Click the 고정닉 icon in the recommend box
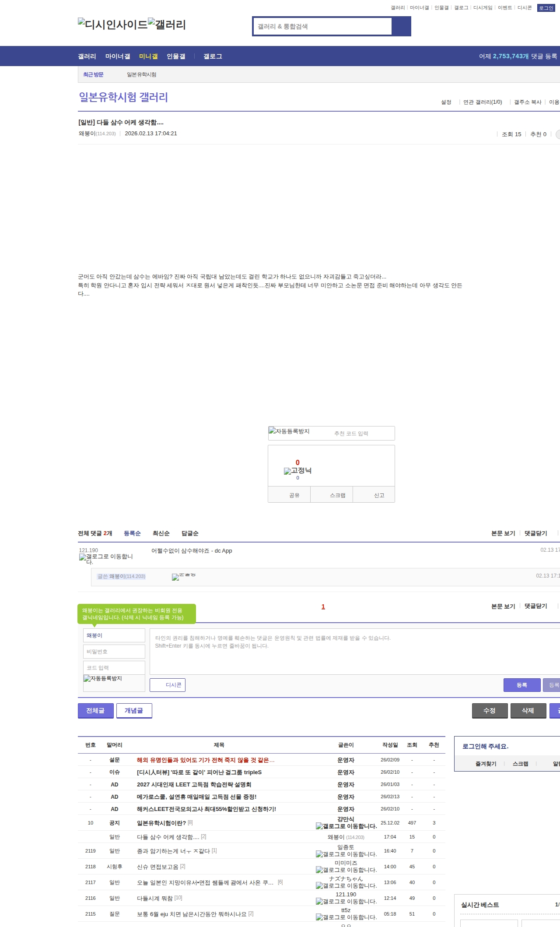This screenshot has width=560, height=927. (297, 471)
